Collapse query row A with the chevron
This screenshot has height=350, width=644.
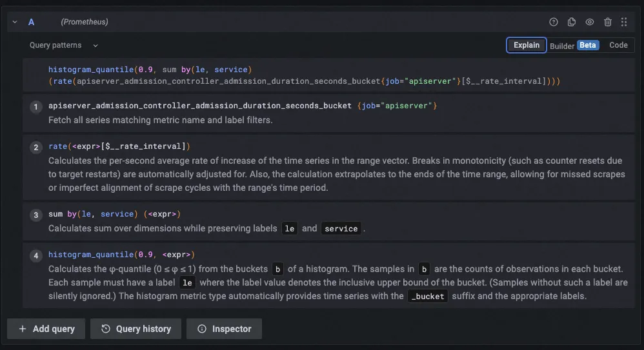15,22
